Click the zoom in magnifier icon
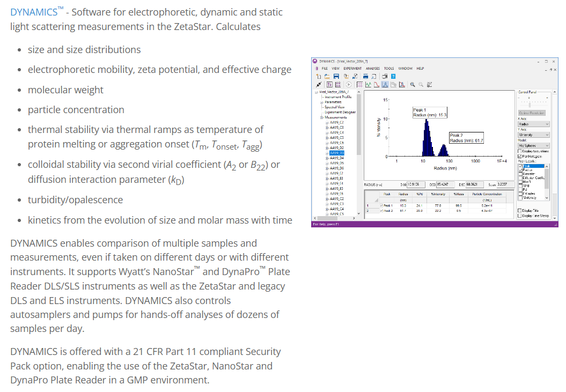 (x=412, y=84)
